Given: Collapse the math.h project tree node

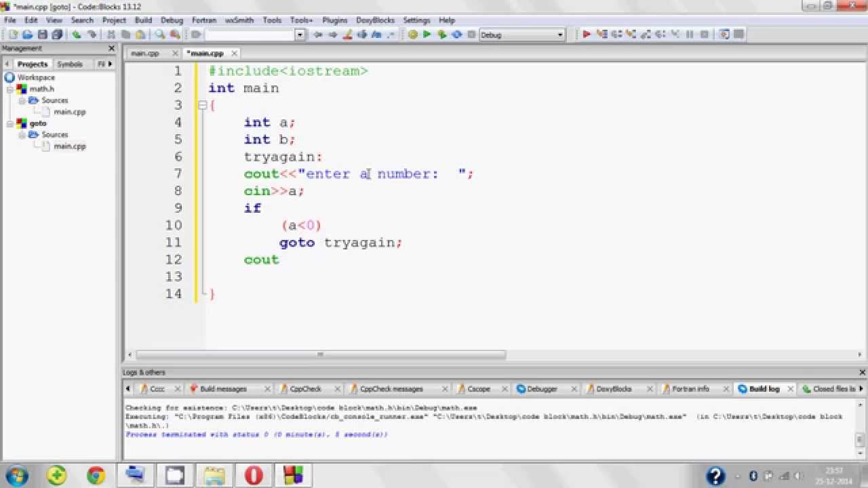Looking at the screenshot, I should [10, 89].
